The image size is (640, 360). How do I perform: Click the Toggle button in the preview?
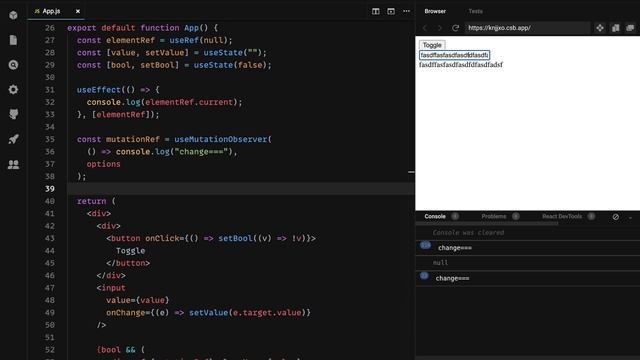pyautogui.click(x=432, y=45)
